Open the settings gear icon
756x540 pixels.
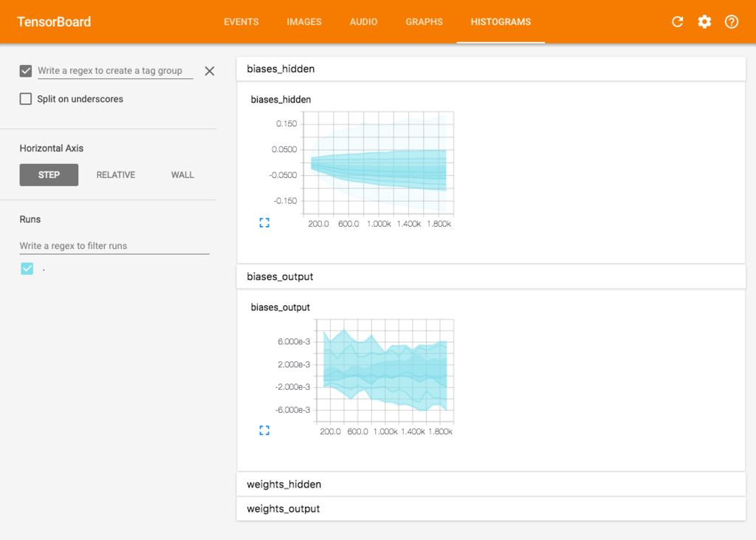click(704, 21)
